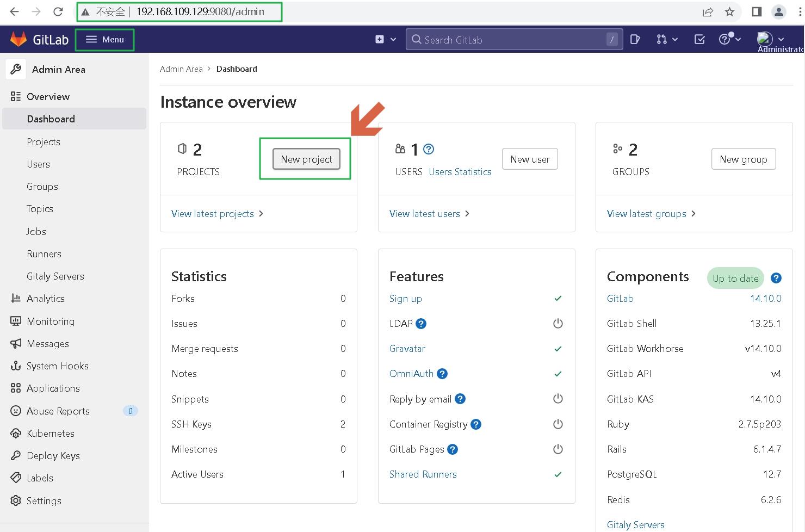805x532 pixels.
Task: Open View latest groups link
Action: click(x=651, y=214)
